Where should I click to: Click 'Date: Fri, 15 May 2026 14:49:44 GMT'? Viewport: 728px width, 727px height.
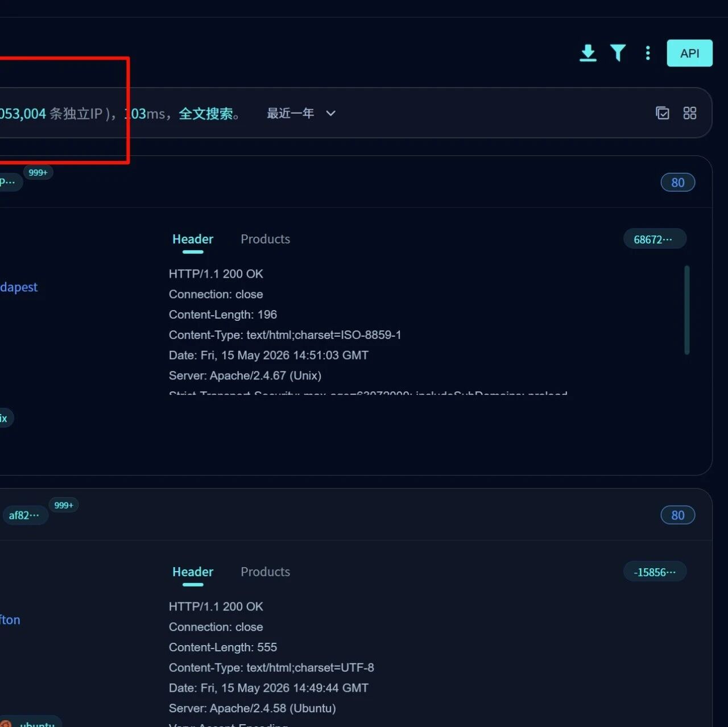click(x=268, y=688)
